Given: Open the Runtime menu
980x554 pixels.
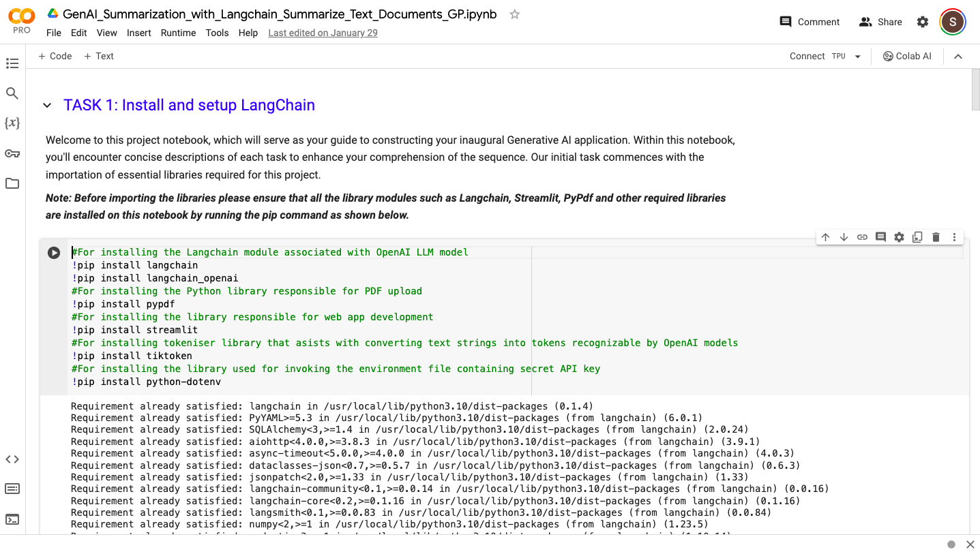Looking at the screenshot, I should point(179,33).
